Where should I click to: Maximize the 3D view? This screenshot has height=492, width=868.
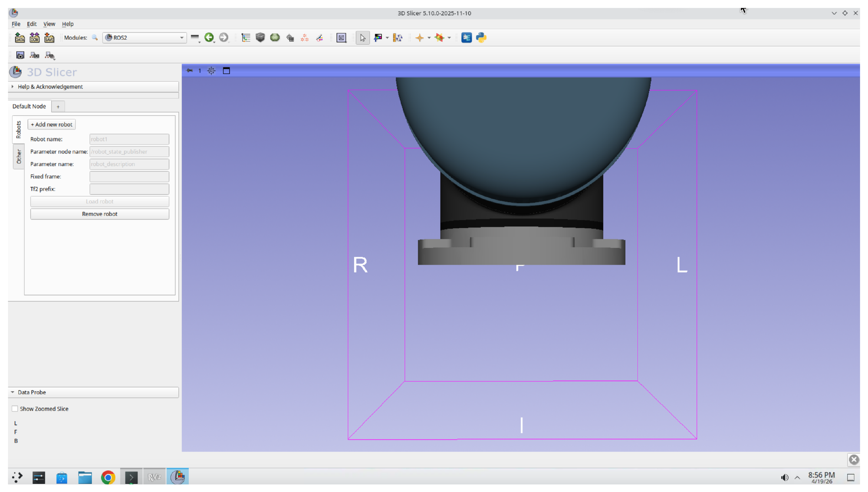click(226, 70)
